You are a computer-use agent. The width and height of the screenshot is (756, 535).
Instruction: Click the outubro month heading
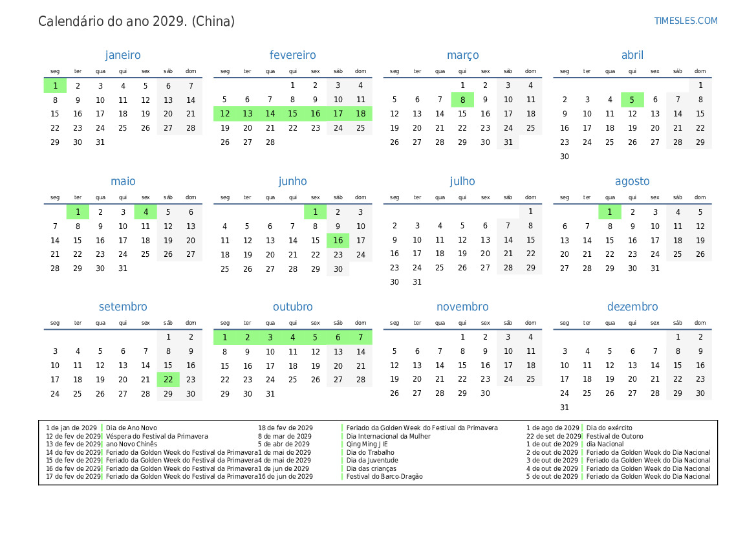click(x=293, y=307)
